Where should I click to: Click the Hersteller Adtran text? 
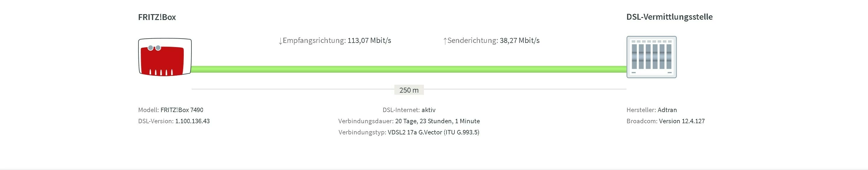[x=652, y=110]
